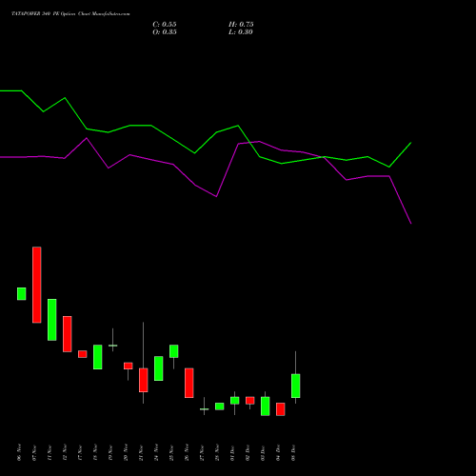Select the close value 'C: 0.55'
This screenshot has height=476, width=476.
click(165, 25)
